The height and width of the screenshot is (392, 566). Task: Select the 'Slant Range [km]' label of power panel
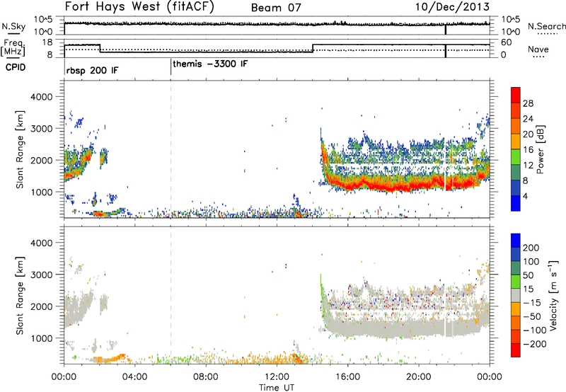pos(21,149)
